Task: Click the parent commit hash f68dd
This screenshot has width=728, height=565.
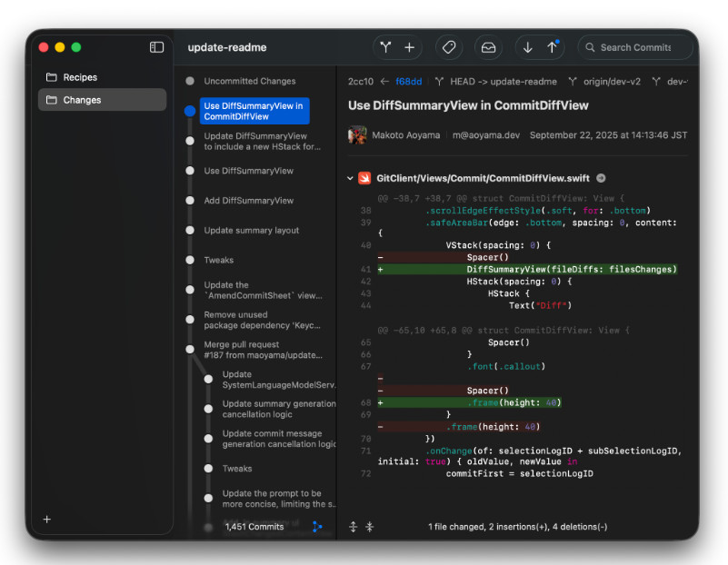Action: point(409,82)
